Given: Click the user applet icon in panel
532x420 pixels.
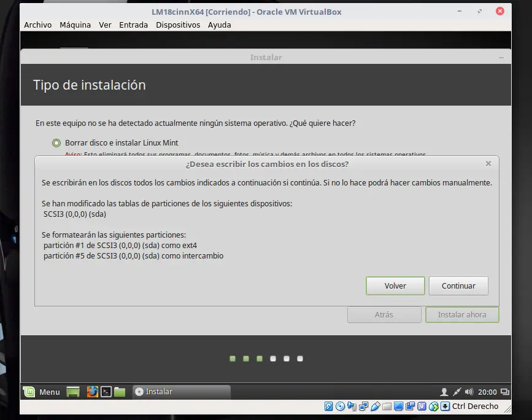Looking at the screenshot, I should 444,392.
